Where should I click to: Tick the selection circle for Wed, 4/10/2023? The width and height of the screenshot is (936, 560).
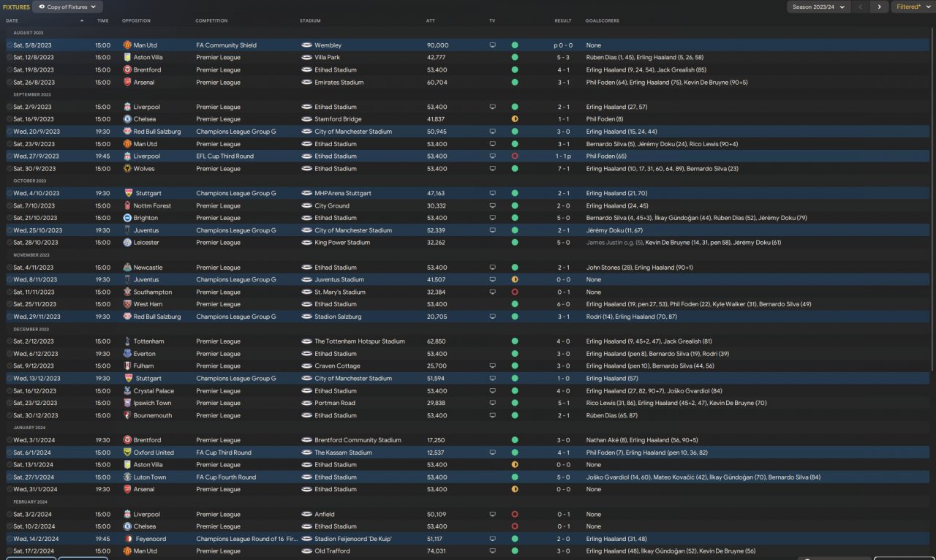(x=10, y=194)
